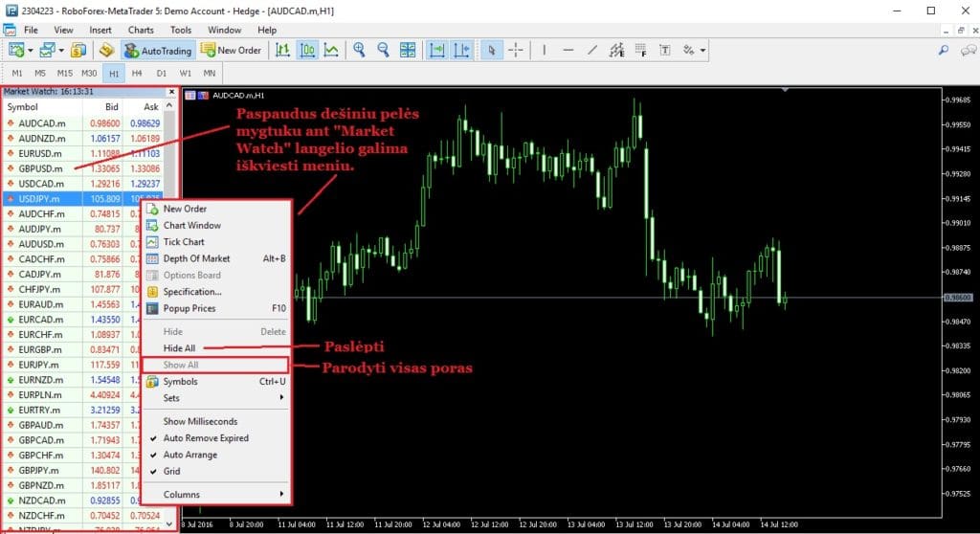Choose Popup Prices entry

216,308
